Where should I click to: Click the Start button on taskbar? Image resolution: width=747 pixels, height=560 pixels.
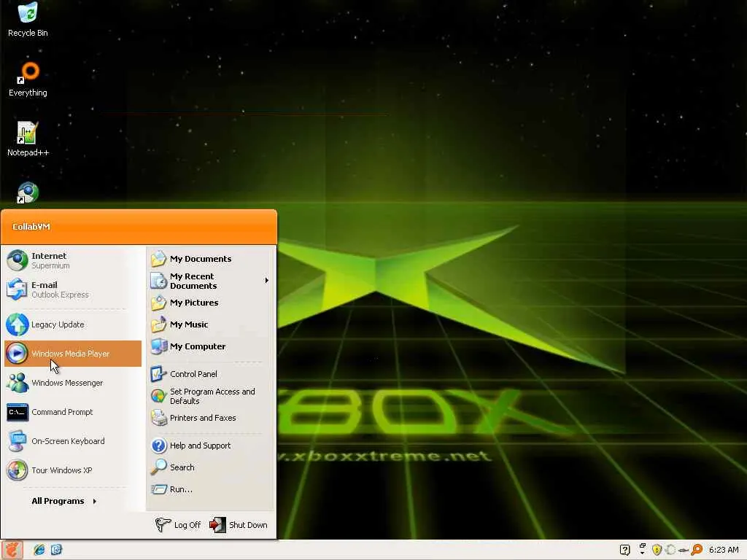click(12, 550)
